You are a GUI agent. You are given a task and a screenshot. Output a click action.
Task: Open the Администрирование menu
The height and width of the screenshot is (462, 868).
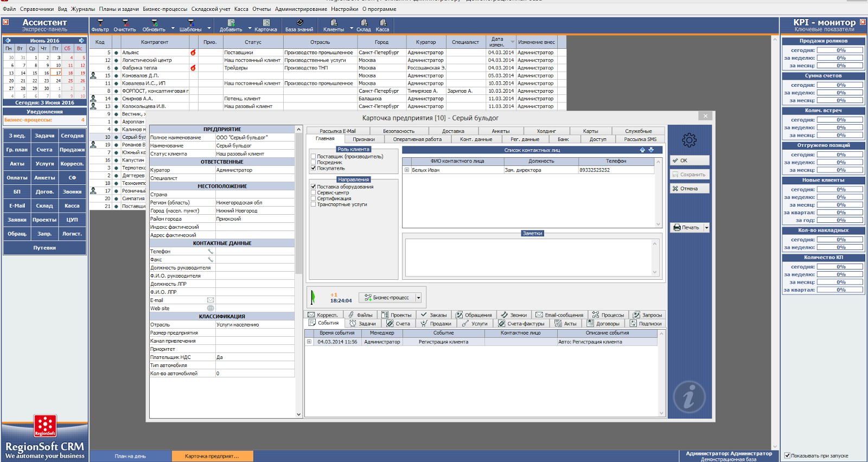(301, 9)
